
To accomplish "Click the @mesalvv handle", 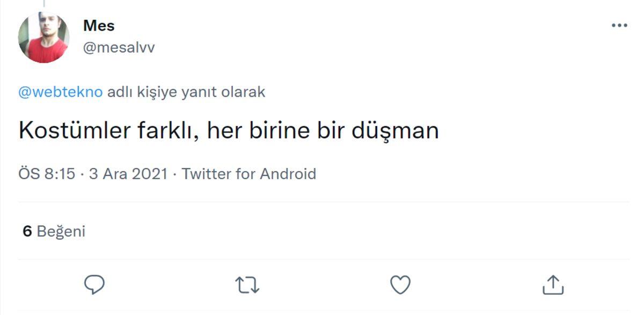I will pos(119,48).
